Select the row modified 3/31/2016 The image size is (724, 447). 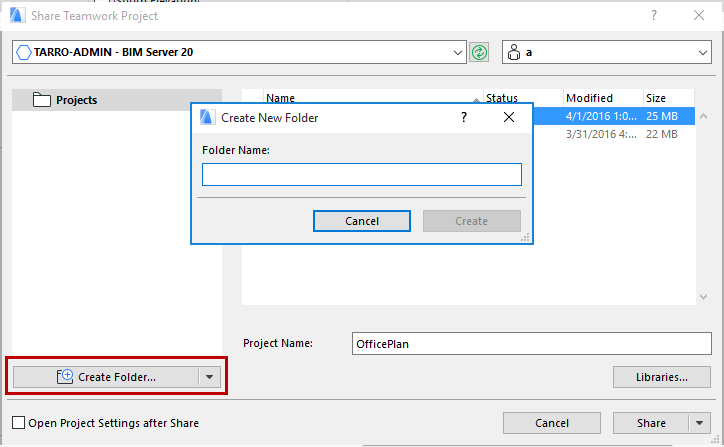(614, 134)
